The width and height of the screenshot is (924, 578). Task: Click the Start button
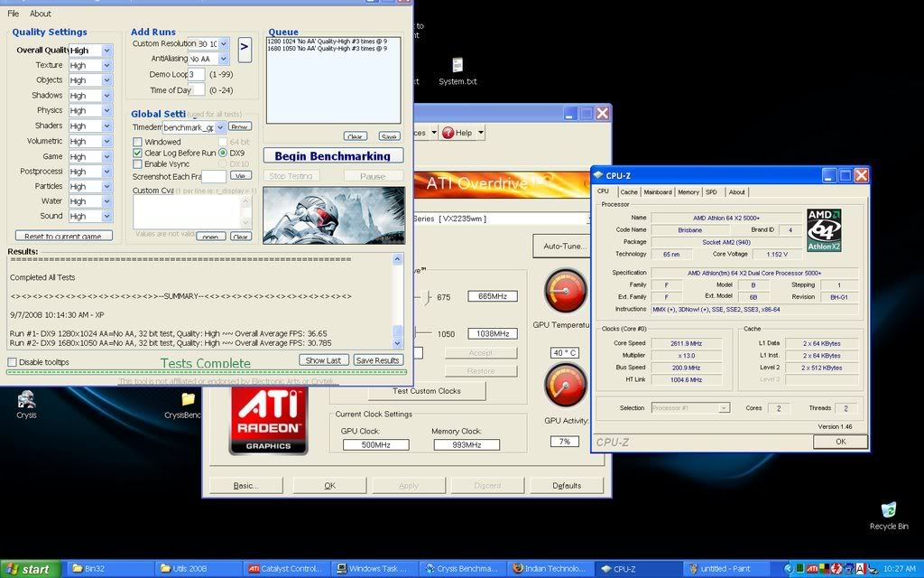click(x=30, y=569)
